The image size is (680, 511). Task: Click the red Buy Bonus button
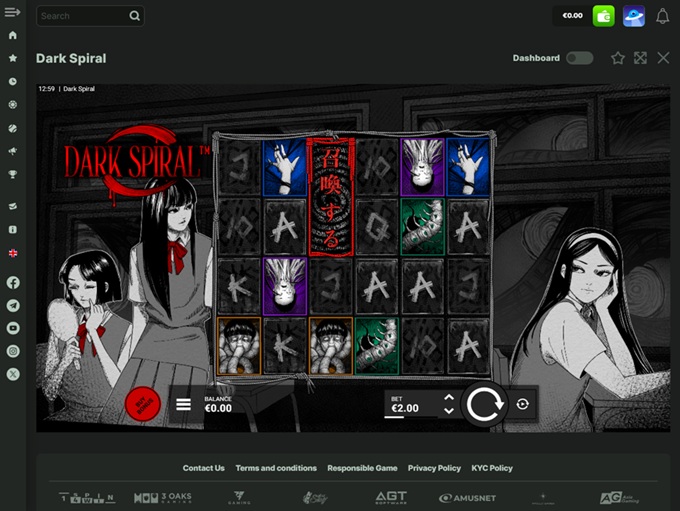tap(143, 404)
